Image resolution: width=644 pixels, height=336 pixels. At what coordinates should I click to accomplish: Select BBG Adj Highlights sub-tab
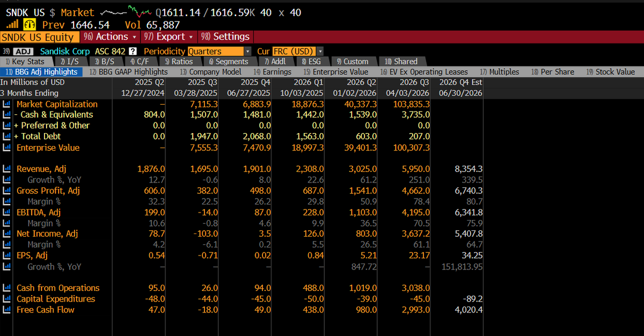tap(42, 72)
